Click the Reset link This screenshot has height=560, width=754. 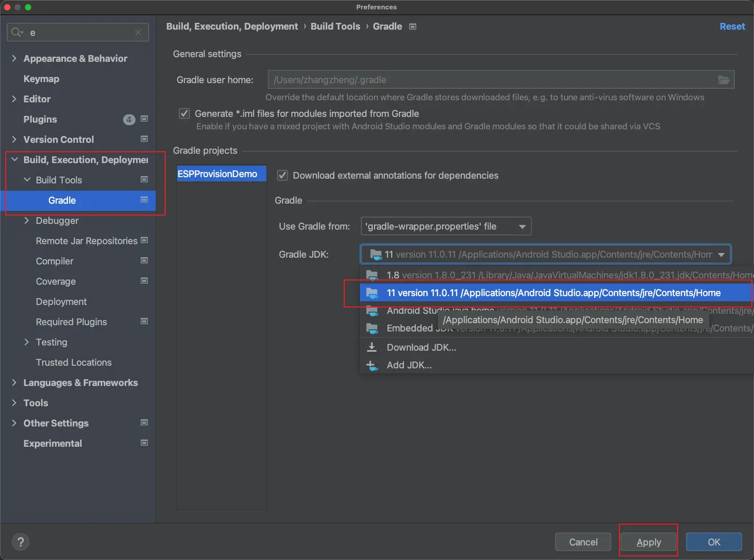coord(732,26)
